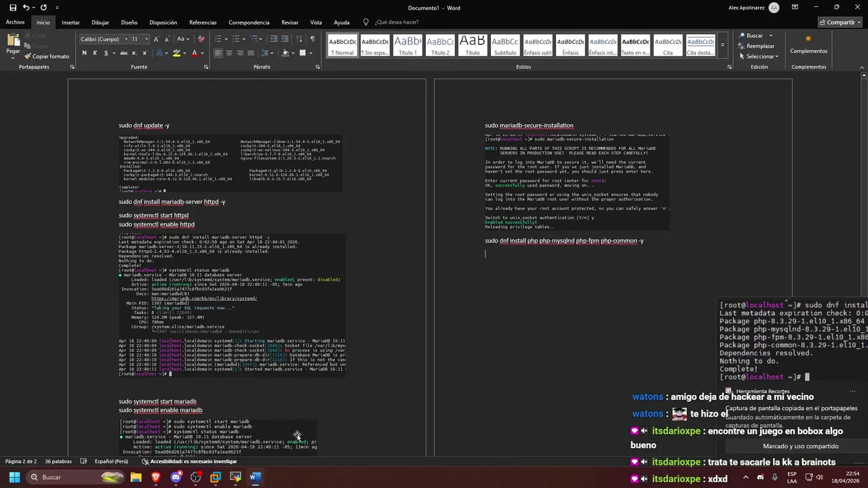This screenshot has width=868, height=488.
Task: Open the Fuente dialog launcher
Action: (206, 67)
